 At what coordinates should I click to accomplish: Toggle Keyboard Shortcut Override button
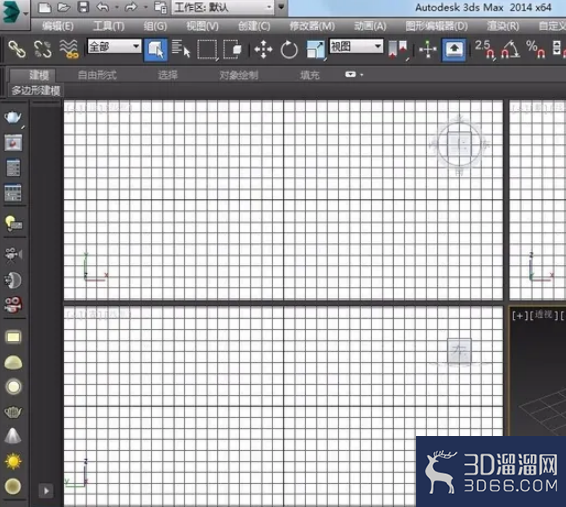pyautogui.click(x=454, y=49)
